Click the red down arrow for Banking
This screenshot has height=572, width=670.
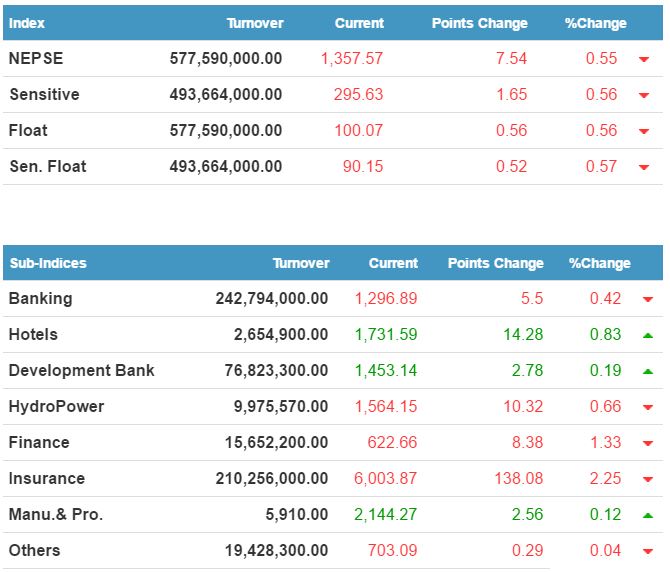coord(647,299)
